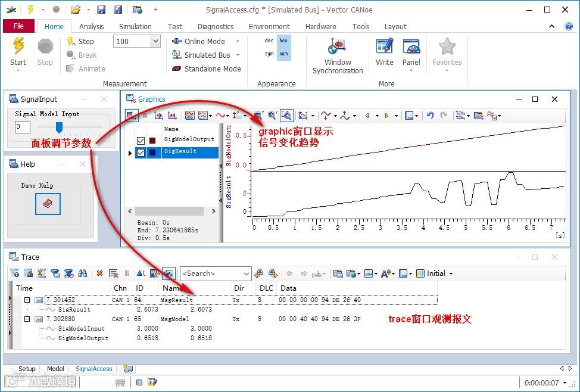The image size is (580, 392).
Task: Click the SigResult blue color swatch
Action: pos(152,153)
